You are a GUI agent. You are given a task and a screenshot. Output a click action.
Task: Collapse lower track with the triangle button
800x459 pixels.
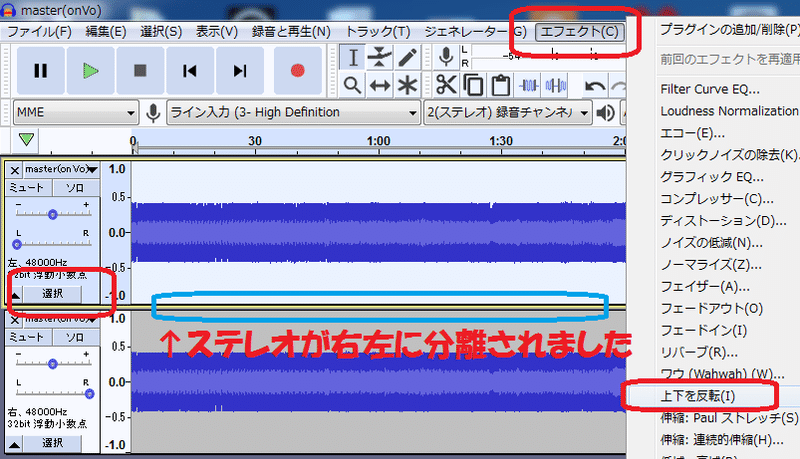[15, 444]
